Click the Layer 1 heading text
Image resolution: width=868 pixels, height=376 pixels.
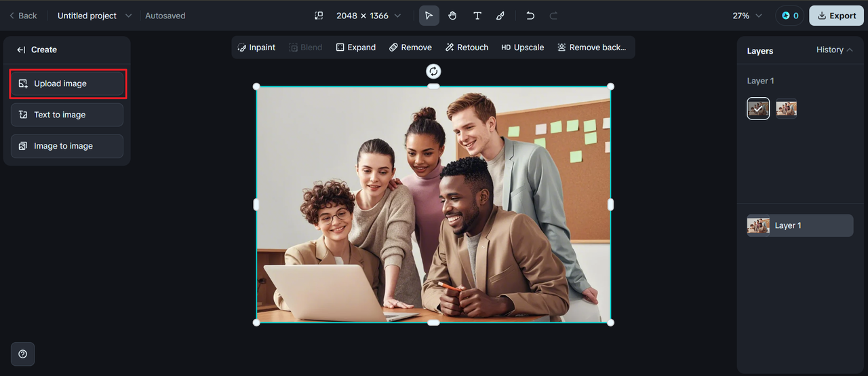(760, 81)
